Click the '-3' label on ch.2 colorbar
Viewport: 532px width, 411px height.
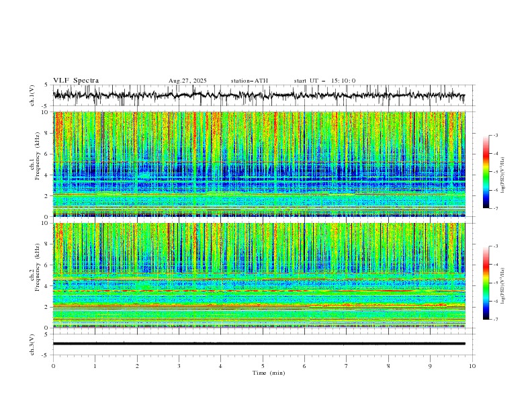click(495, 246)
